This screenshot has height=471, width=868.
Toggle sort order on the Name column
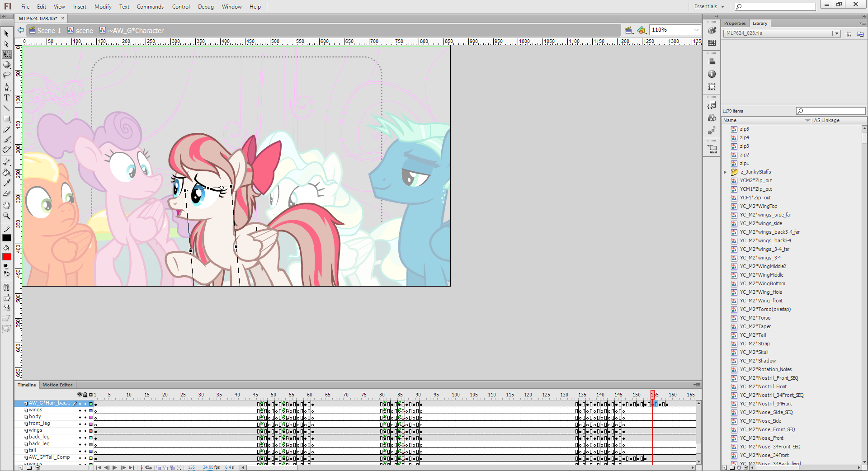[766, 120]
